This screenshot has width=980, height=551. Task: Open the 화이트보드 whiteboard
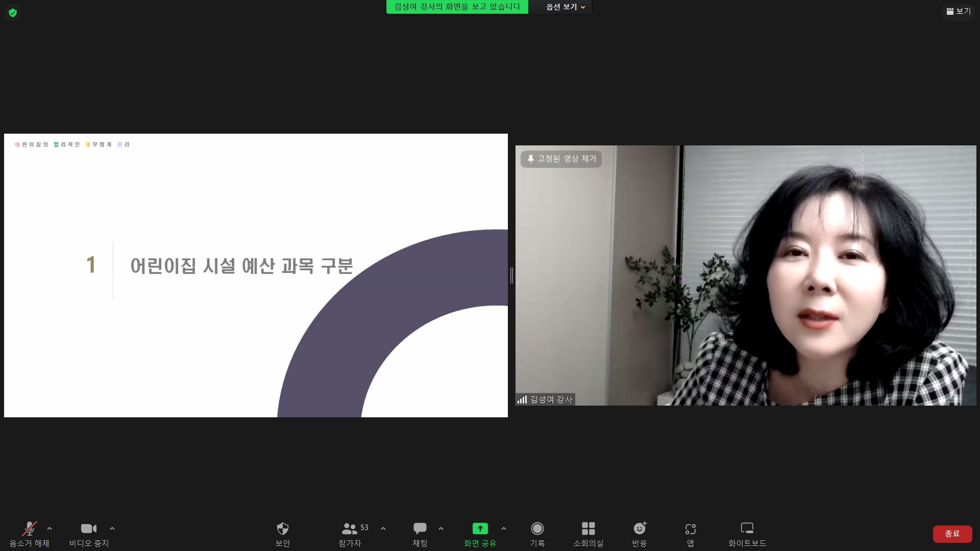coord(747,534)
